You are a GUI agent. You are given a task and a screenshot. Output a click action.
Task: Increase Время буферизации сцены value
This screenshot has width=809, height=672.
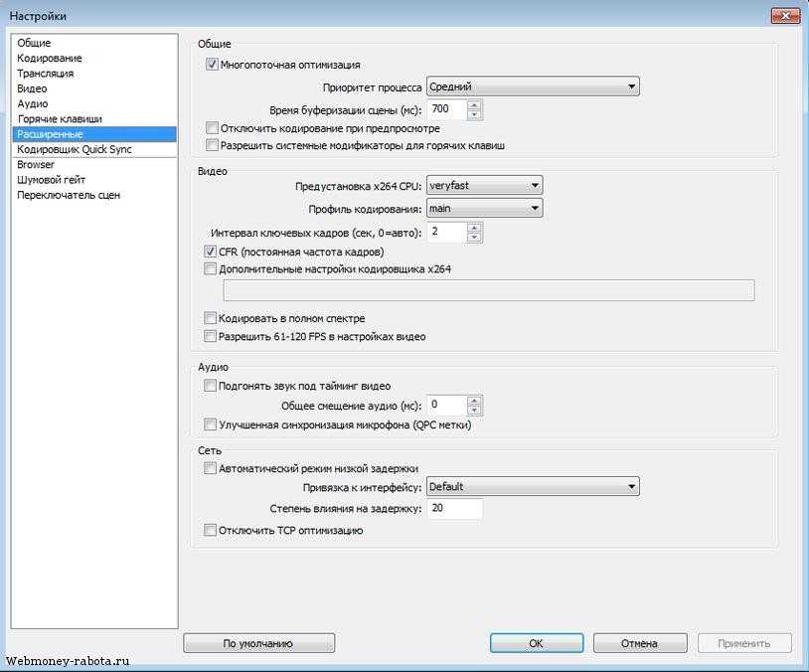point(475,104)
